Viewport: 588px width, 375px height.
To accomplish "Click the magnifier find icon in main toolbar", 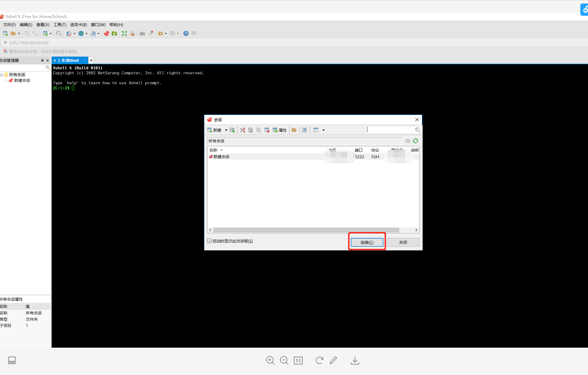I will point(59,33).
